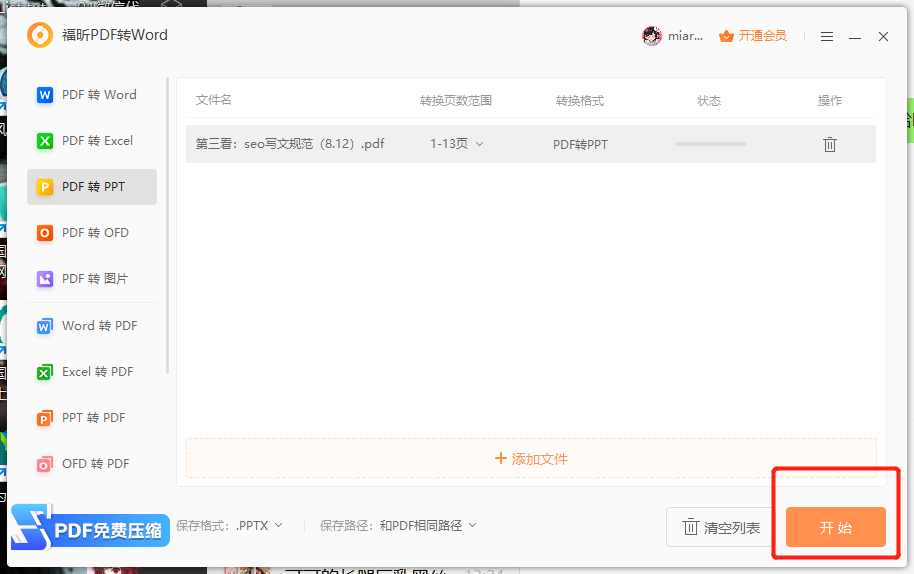
Task: Click the PDF 转 图片 purple image icon
Action: tap(45, 279)
